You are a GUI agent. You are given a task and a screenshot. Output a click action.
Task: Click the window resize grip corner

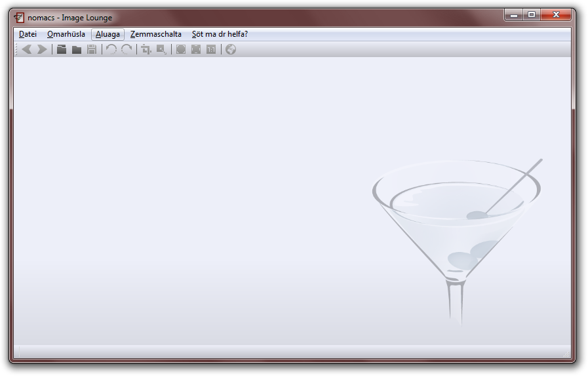pos(566,354)
